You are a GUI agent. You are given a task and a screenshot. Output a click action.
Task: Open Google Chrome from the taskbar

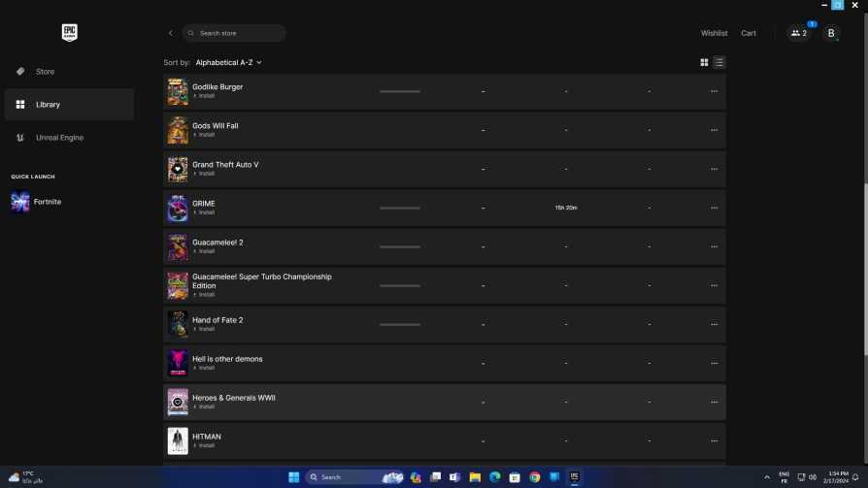pos(534,477)
